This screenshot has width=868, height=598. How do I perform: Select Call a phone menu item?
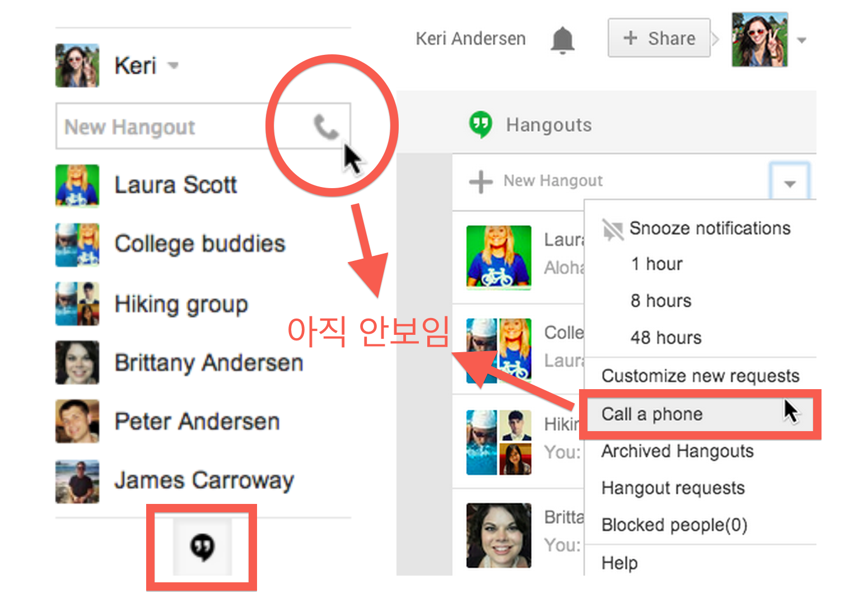click(x=700, y=414)
